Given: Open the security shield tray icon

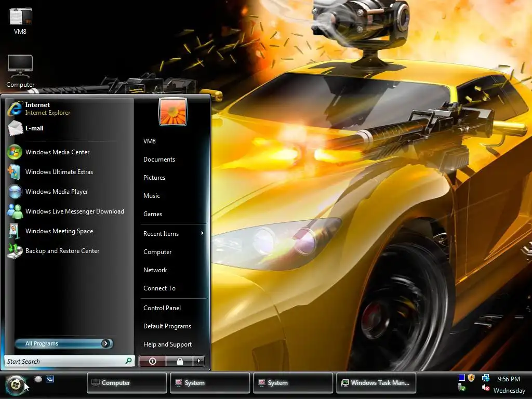Looking at the screenshot, I should point(471,377).
